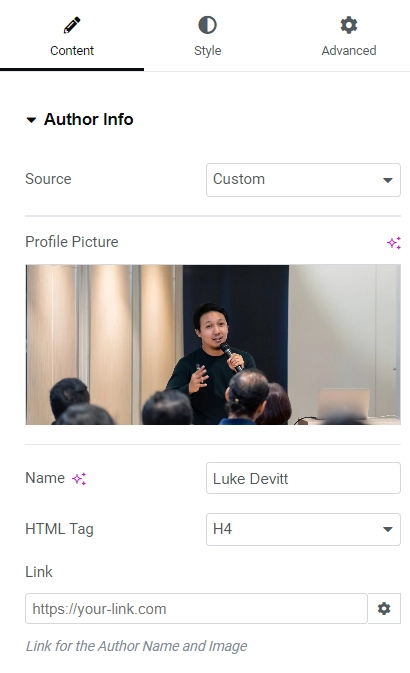Screen dimensions: 410x673
Task: Click the Author Info section heading
Action: [88, 119]
